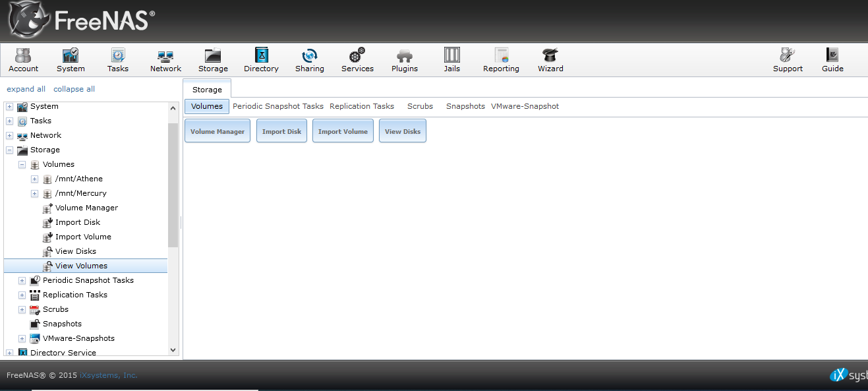Select Directory Service in the tree

click(63, 353)
